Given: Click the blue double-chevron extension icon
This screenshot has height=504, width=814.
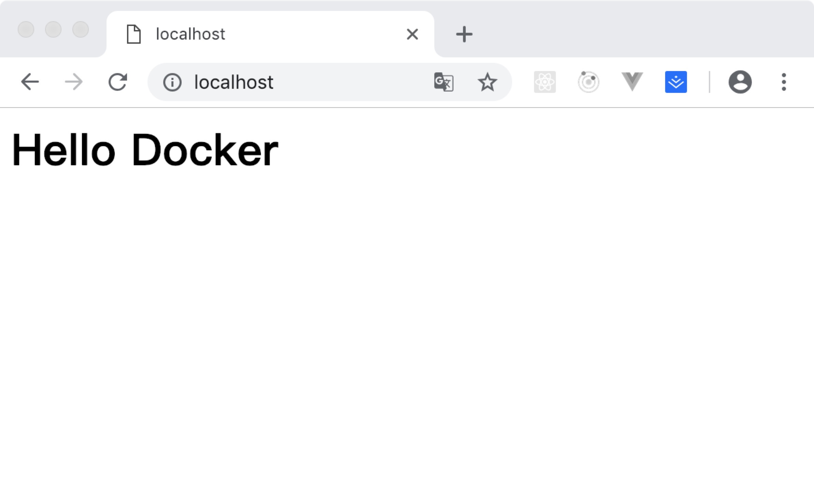Looking at the screenshot, I should click(676, 82).
